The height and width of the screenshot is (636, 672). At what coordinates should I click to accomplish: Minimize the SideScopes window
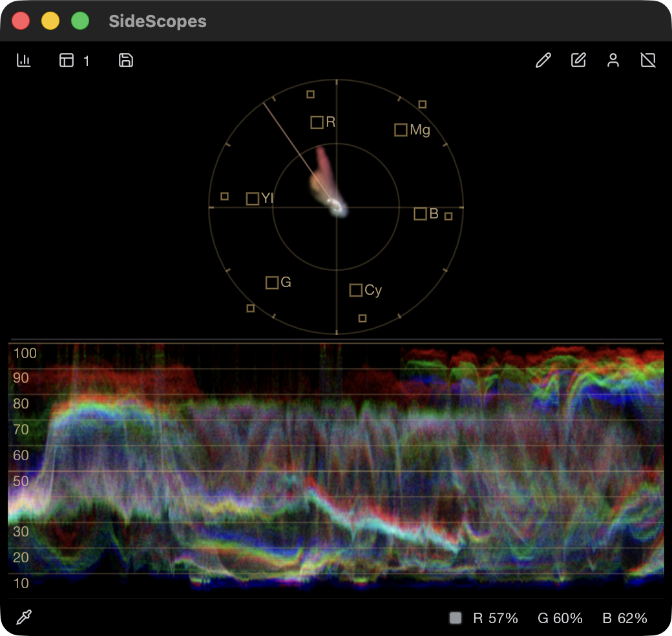pos(50,21)
